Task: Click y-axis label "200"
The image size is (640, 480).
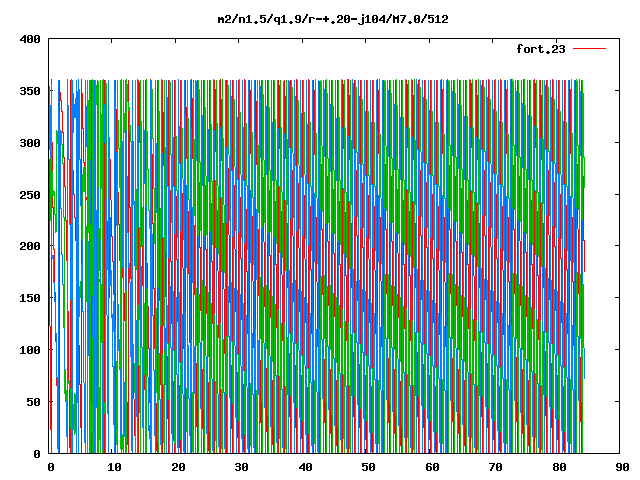Action: (30, 246)
